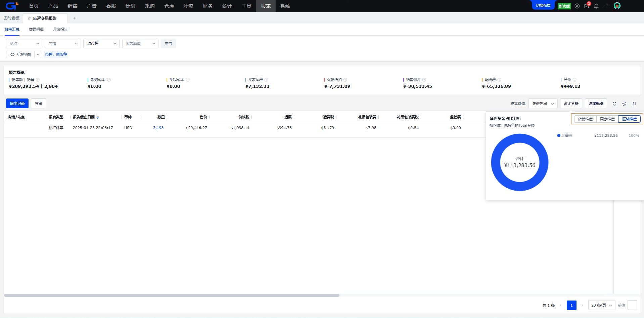Click help icon next to 其他

pyautogui.click(x=574, y=80)
